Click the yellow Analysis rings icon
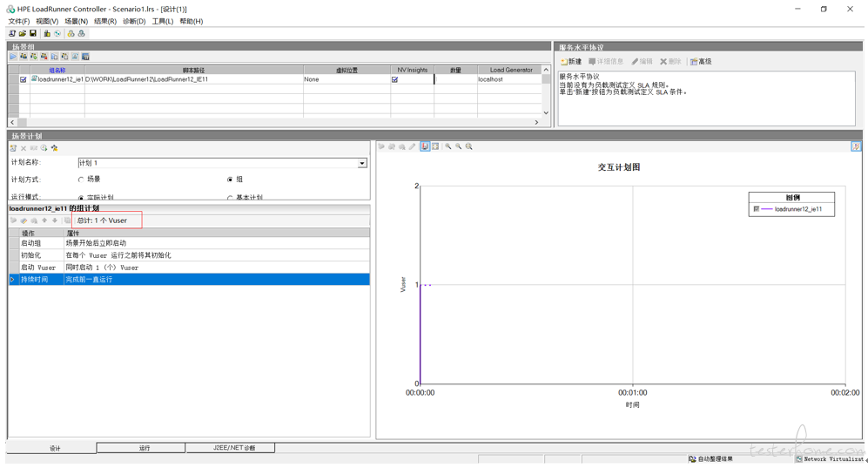 tap(71, 34)
